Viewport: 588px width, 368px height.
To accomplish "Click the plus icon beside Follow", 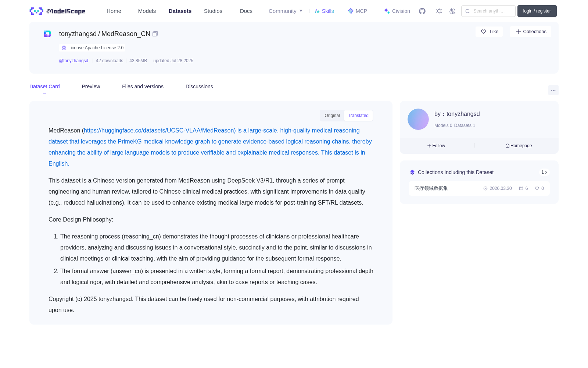I will pyautogui.click(x=429, y=146).
